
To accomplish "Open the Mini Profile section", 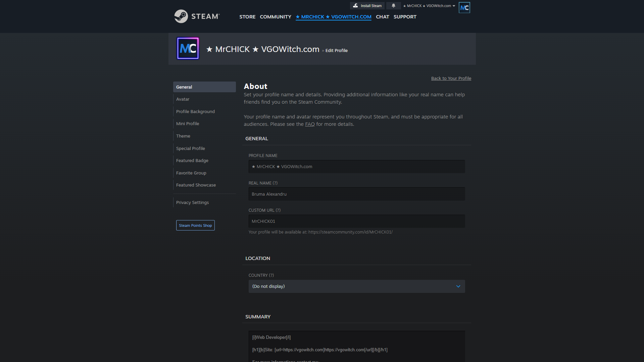I will tap(204, 124).
